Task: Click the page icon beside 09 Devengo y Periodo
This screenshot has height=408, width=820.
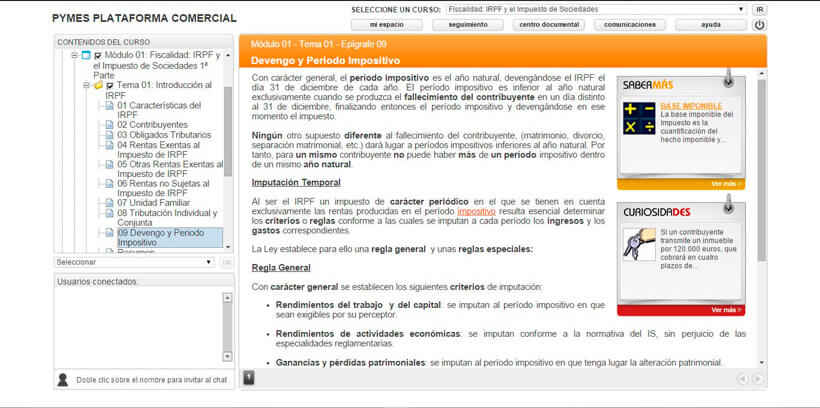Action: tap(109, 233)
